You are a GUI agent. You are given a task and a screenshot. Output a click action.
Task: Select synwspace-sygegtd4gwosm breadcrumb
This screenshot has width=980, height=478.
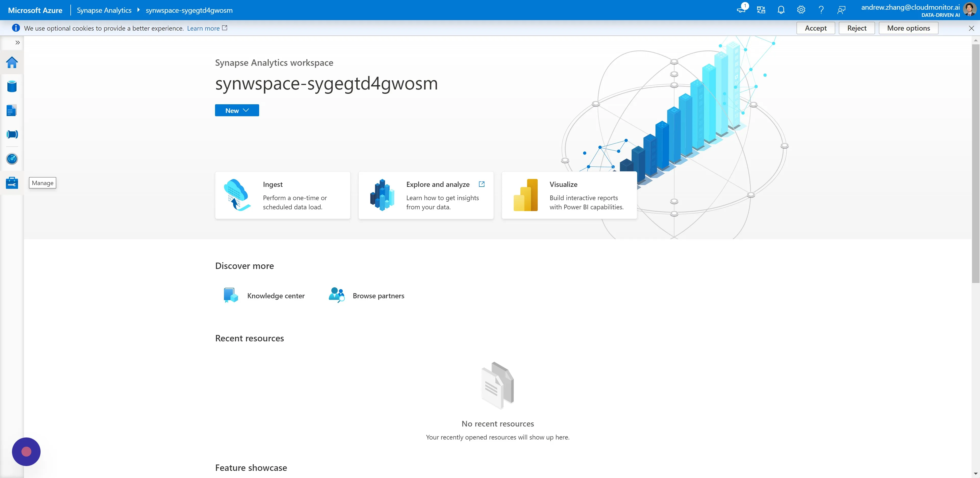click(x=189, y=10)
